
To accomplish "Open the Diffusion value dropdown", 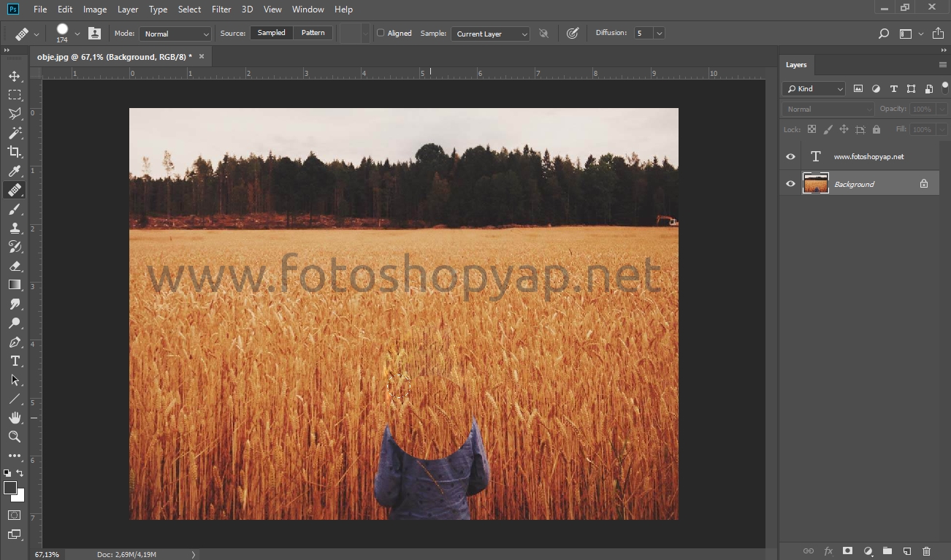I will [660, 33].
